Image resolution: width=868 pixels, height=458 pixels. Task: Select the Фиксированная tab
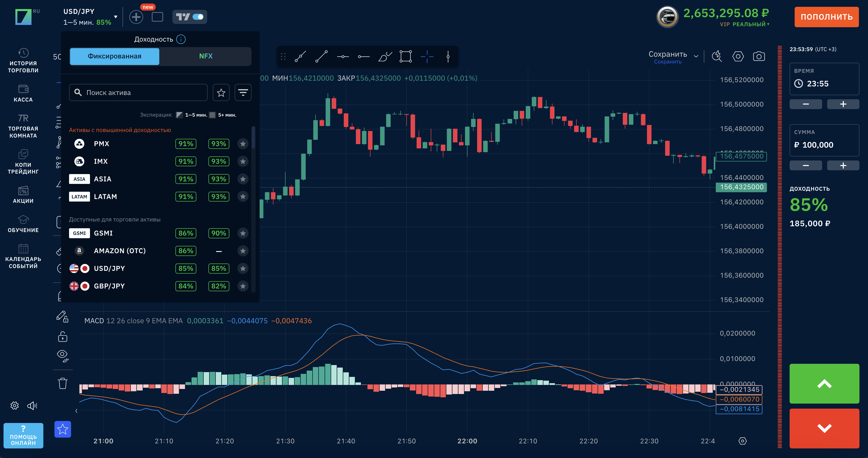(115, 56)
